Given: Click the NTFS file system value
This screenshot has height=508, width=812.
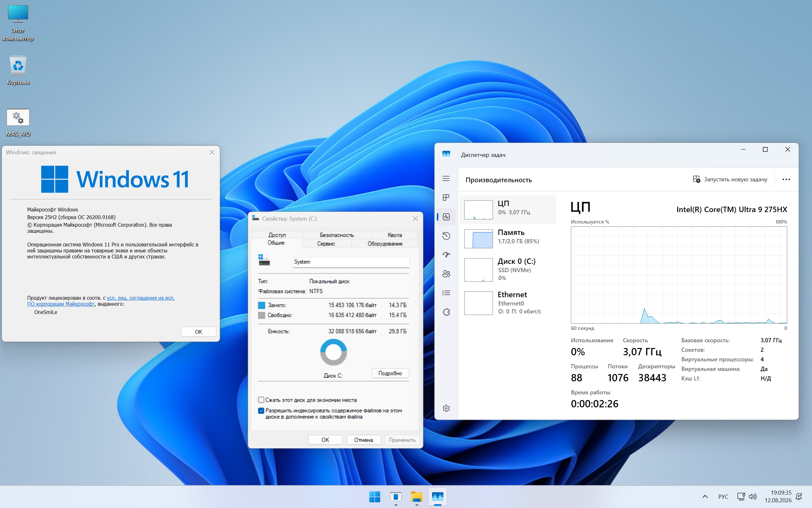Looking at the screenshot, I should pyautogui.click(x=316, y=291).
